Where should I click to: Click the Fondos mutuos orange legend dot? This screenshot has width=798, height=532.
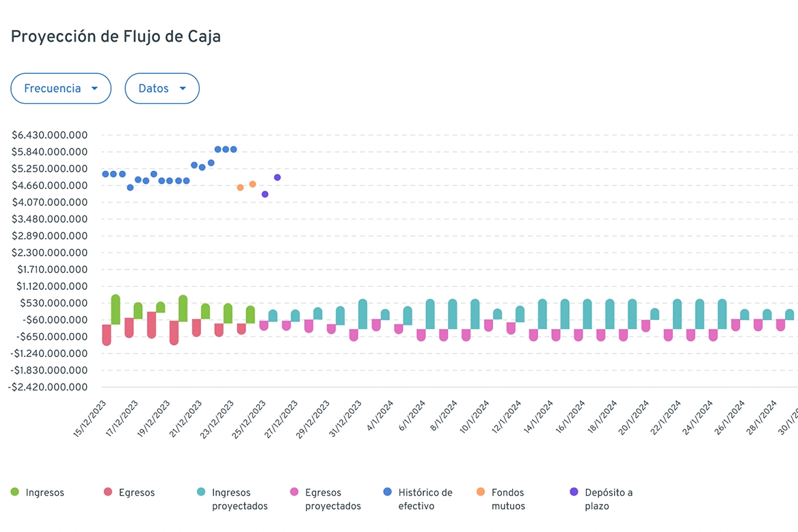click(481, 492)
